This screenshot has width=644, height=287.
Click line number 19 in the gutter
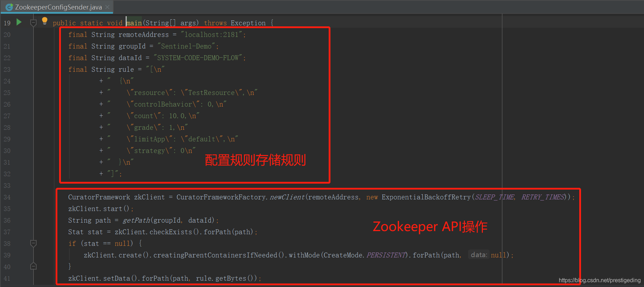tap(7, 23)
